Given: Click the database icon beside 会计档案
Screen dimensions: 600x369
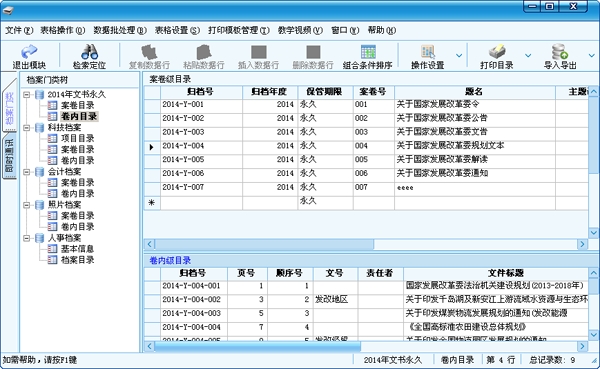Looking at the screenshot, I should (x=39, y=172).
